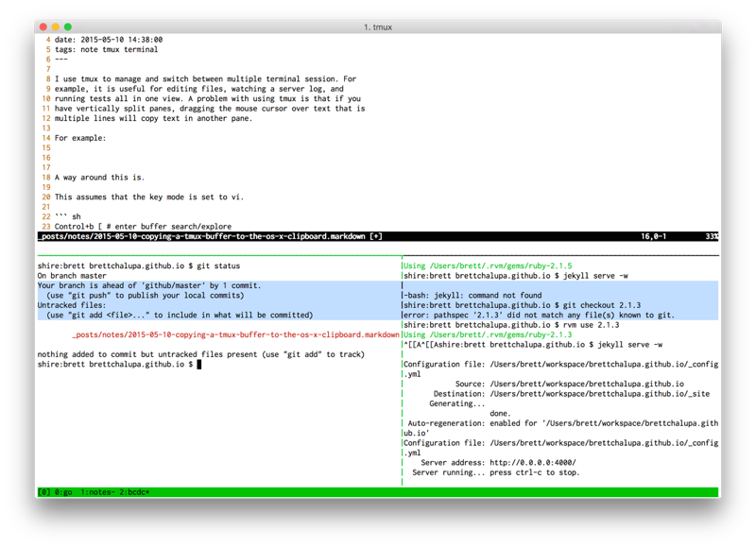The image size is (756, 548).
Task: Click line 12 'multiple lines will copy text'
Action: point(153,118)
